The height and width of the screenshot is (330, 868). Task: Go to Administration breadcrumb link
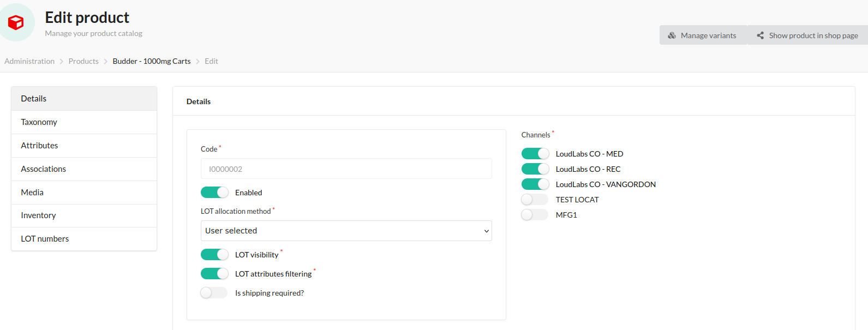[x=29, y=61]
